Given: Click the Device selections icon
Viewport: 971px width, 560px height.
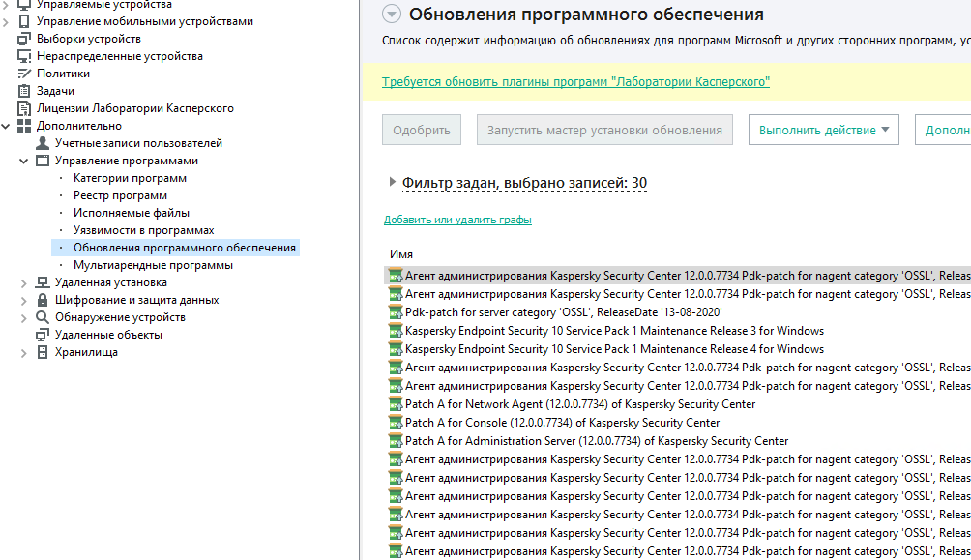Looking at the screenshot, I should [24, 39].
